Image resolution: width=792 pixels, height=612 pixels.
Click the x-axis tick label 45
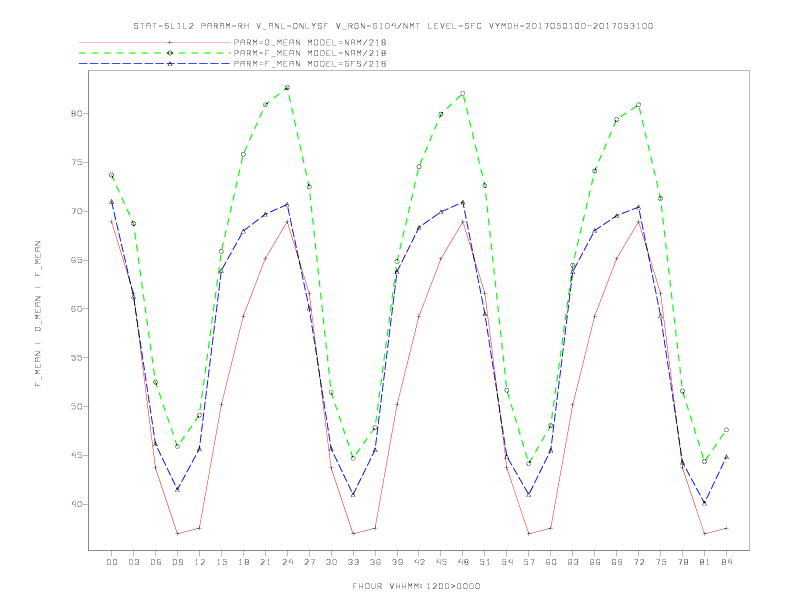[441, 562]
